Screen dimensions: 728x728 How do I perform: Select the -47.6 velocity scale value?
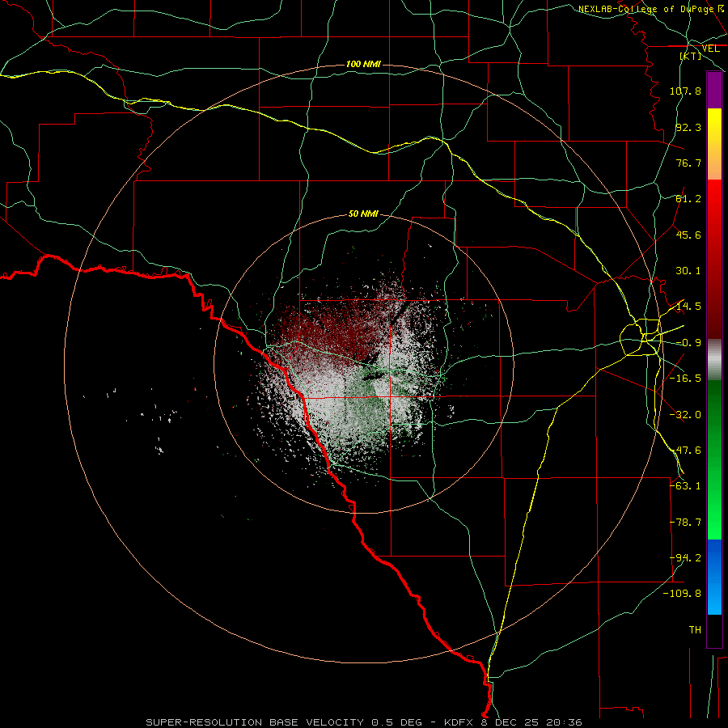pyautogui.click(x=685, y=451)
